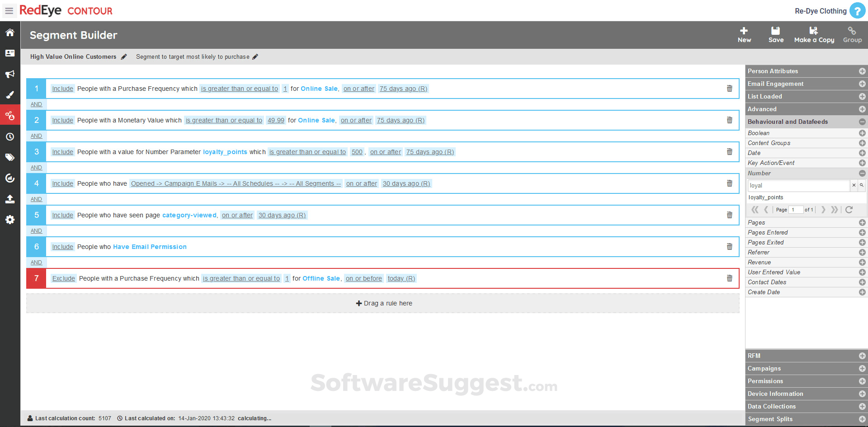Open the Contacts section in the sidebar

click(x=9, y=53)
